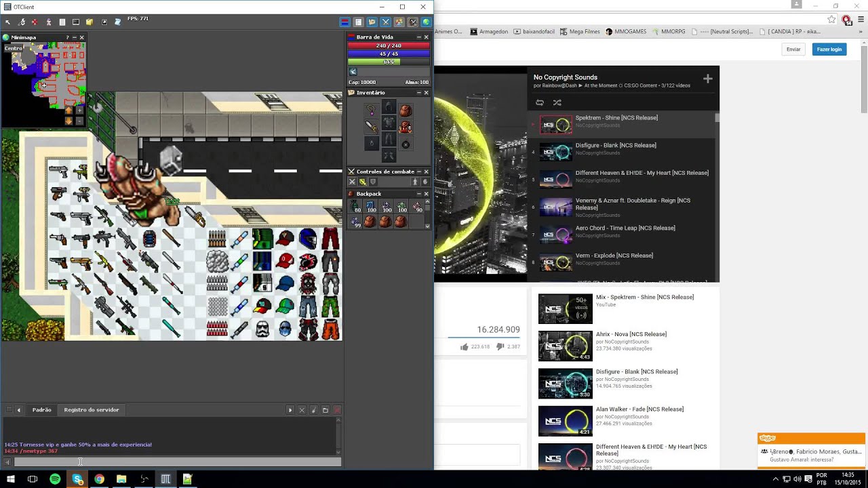Screen dimensions: 868x488
Task: Click minimap floor down arrow
Action: (68, 121)
